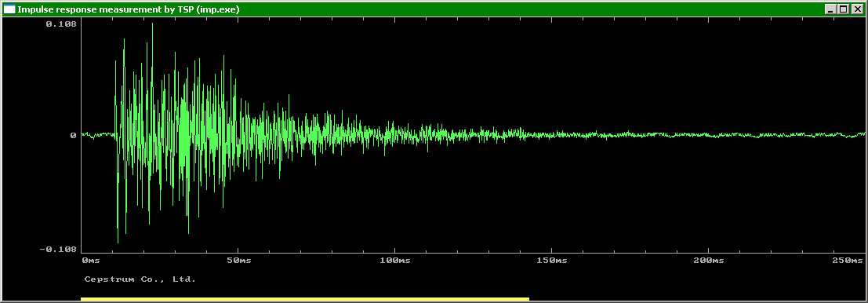Click the 0ms time axis label

click(91, 260)
